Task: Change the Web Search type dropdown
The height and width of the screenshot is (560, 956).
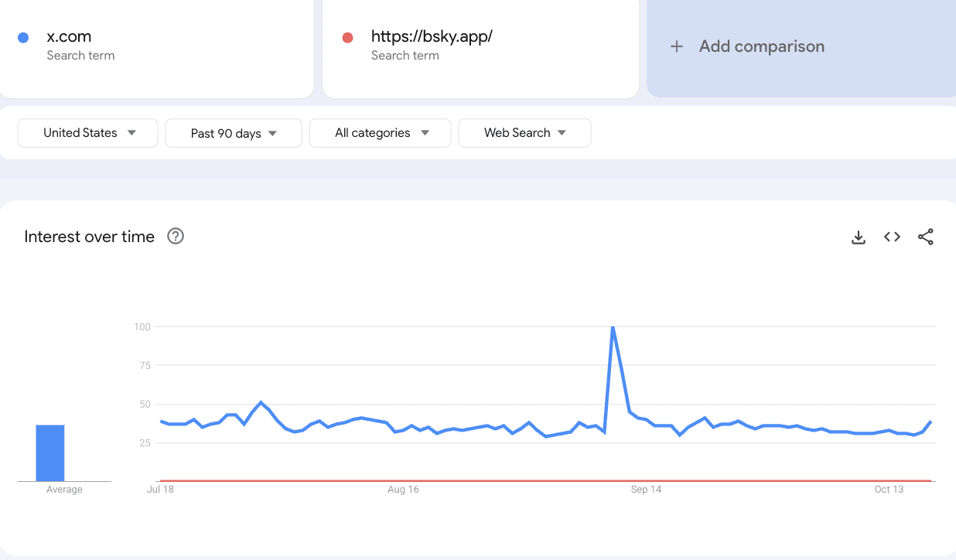Action: [x=524, y=133]
